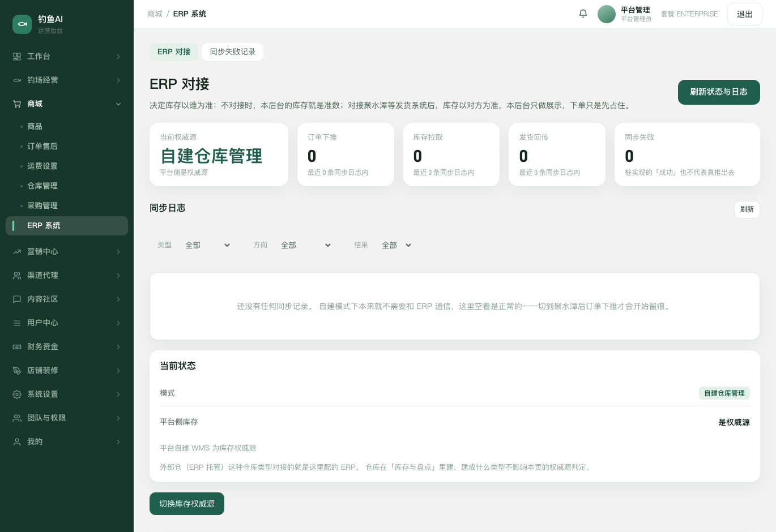Click the 营销中心 trend icon

(17, 252)
